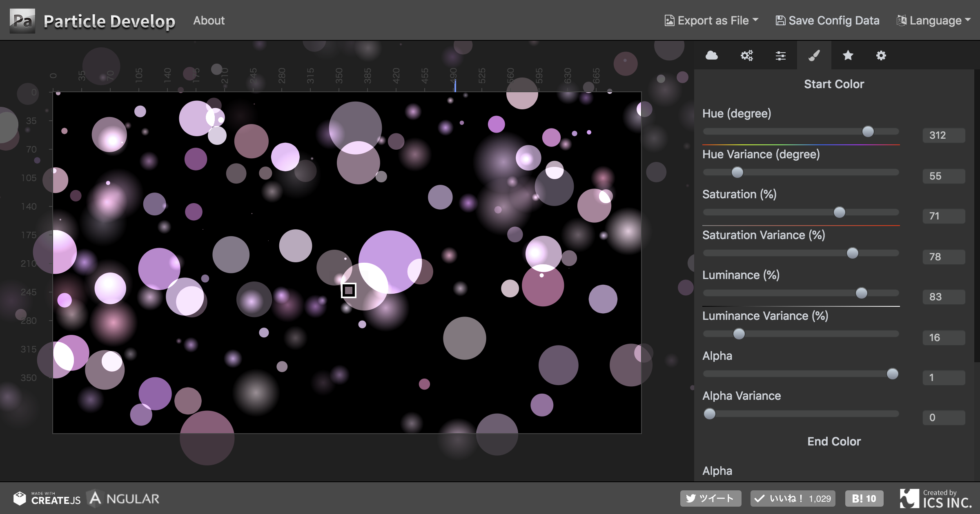Click Save Config Data

point(828,20)
